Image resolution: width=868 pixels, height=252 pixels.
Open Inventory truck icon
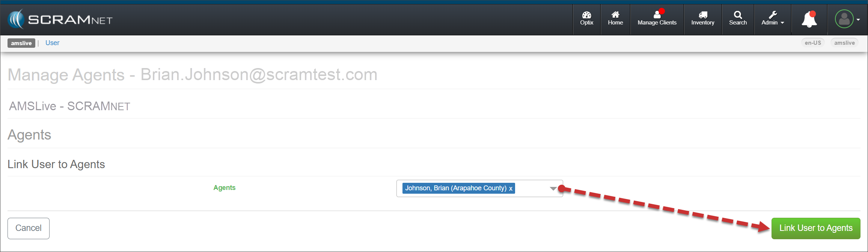(703, 18)
